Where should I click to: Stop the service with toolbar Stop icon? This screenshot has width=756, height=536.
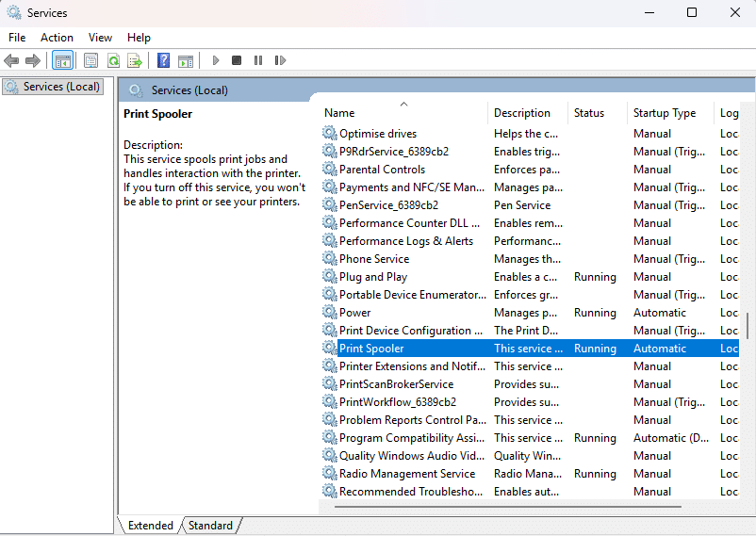click(x=237, y=60)
